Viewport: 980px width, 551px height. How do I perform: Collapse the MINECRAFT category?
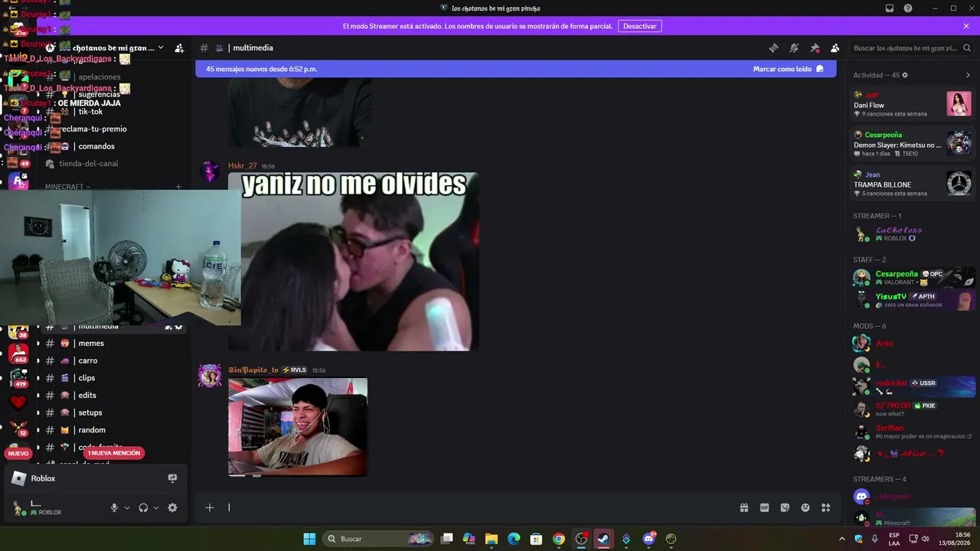tap(67, 187)
